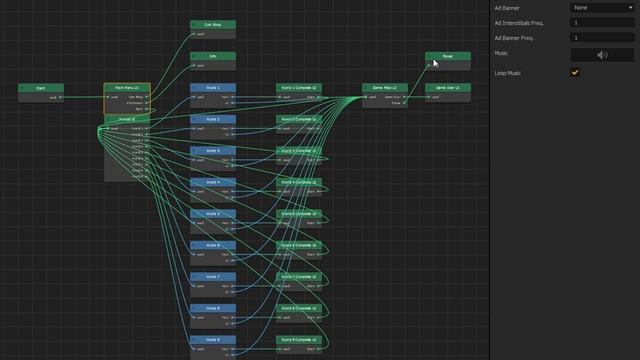Click the 'Ad Banner Freq.' label
Screen dimensions: 640x360
(x=514, y=38)
